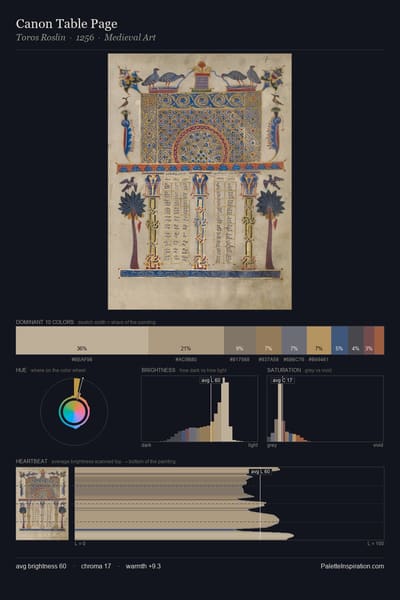Pick the golden-yellow 7% swatch
Screen dimensions: 400x600
(x=319, y=340)
